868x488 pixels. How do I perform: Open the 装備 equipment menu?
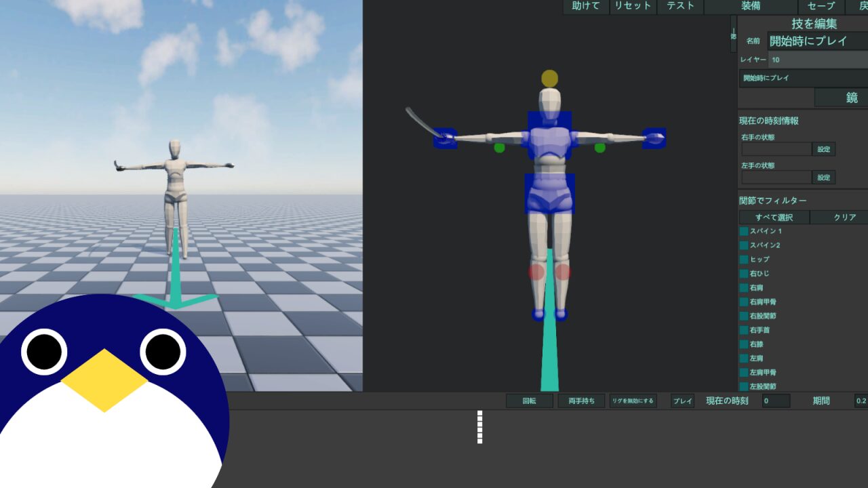pyautogui.click(x=750, y=6)
